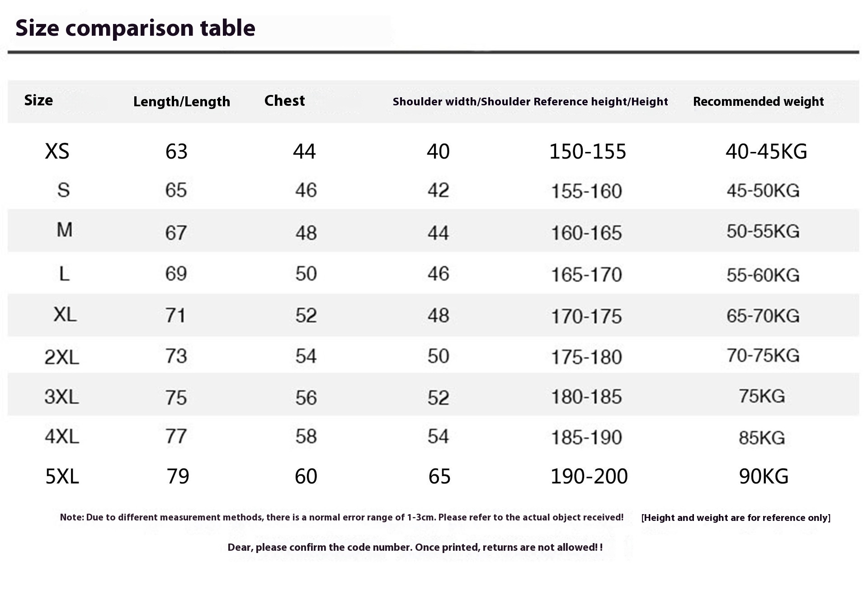The width and height of the screenshot is (868, 591).
Task: Select the 65-70KG weight value
Action: 763,316
